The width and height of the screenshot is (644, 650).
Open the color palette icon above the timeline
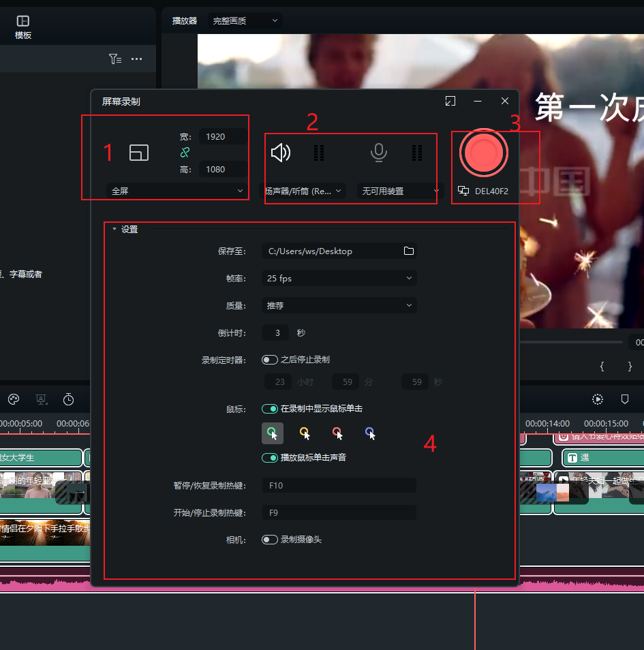[13, 399]
